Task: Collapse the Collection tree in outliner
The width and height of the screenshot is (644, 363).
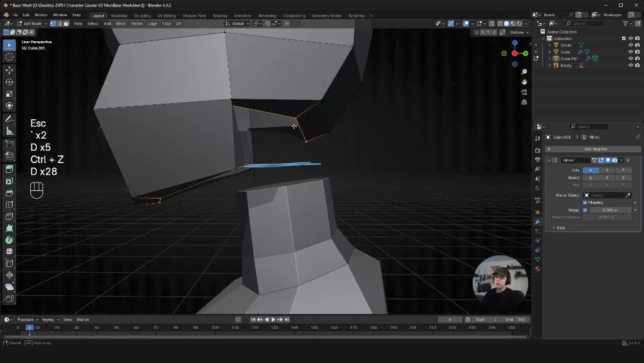Action: pos(543,38)
